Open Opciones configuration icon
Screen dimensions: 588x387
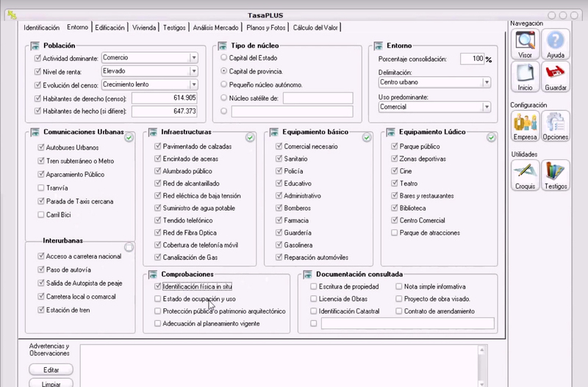pyautogui.click(x=556, y=126)
